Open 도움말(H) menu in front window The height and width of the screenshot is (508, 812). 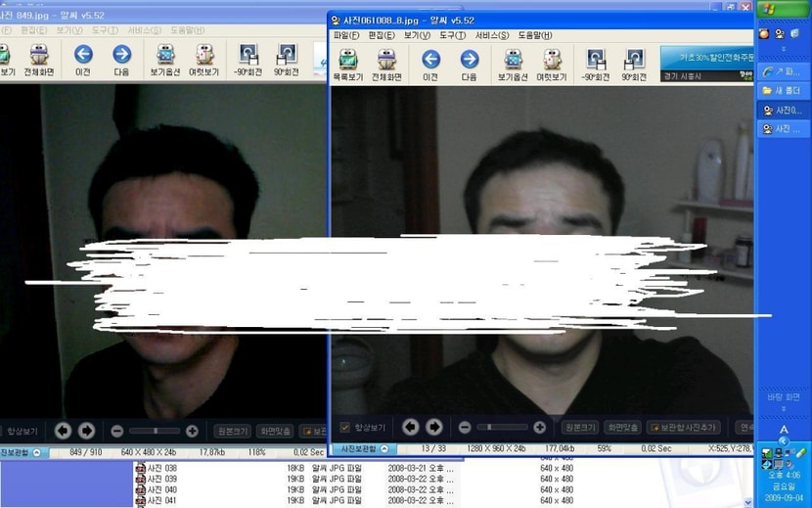(535, 35)
